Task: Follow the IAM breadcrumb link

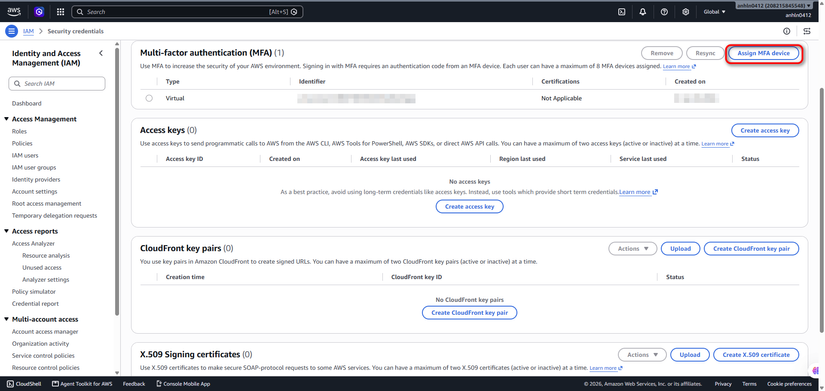Action: point(28,31)
